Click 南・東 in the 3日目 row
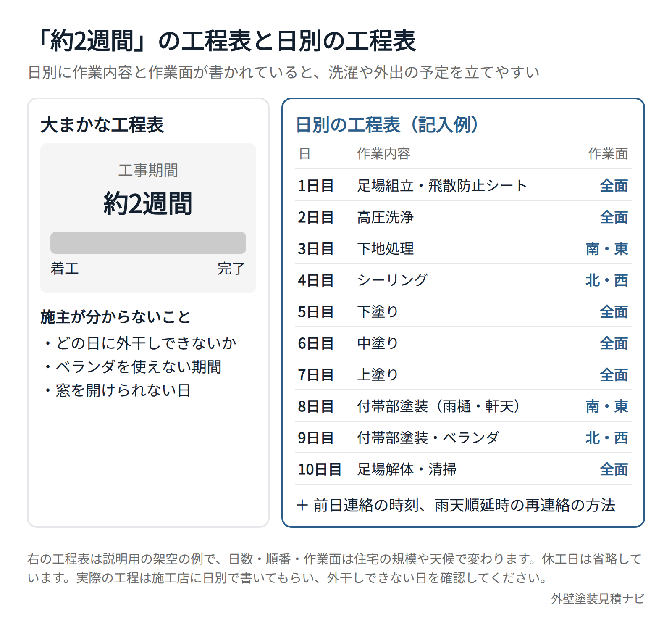This screenshot has width=672, height=622. [x=607, y=248]
